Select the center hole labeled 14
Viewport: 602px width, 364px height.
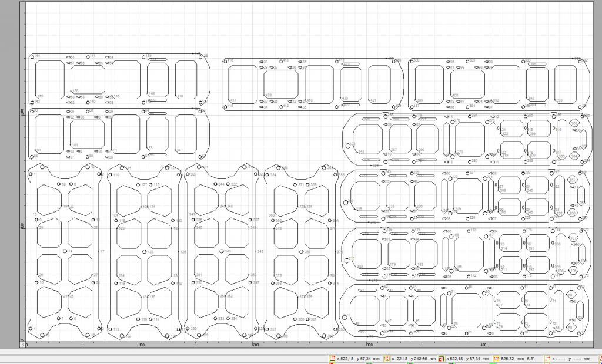[x=65, y=251]
